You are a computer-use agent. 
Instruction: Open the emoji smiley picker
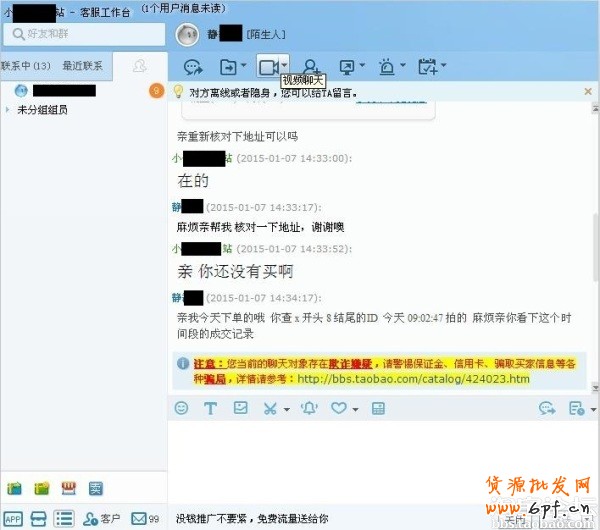181,408
